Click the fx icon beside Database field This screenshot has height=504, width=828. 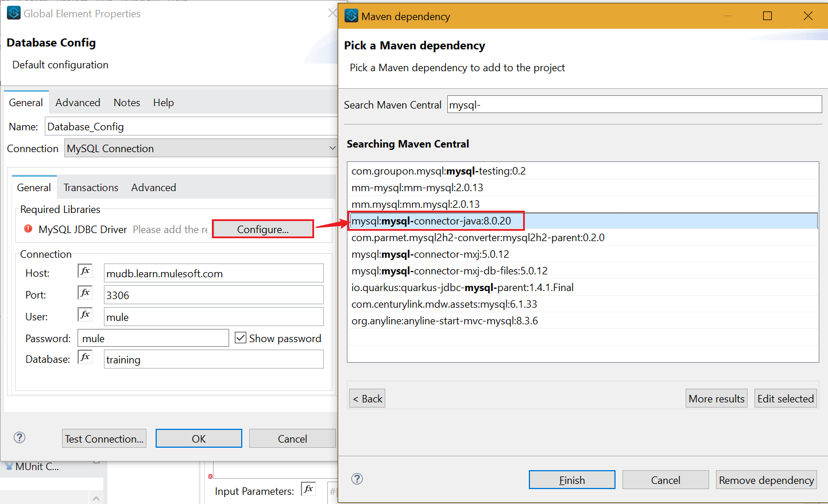tap(85, 357)
